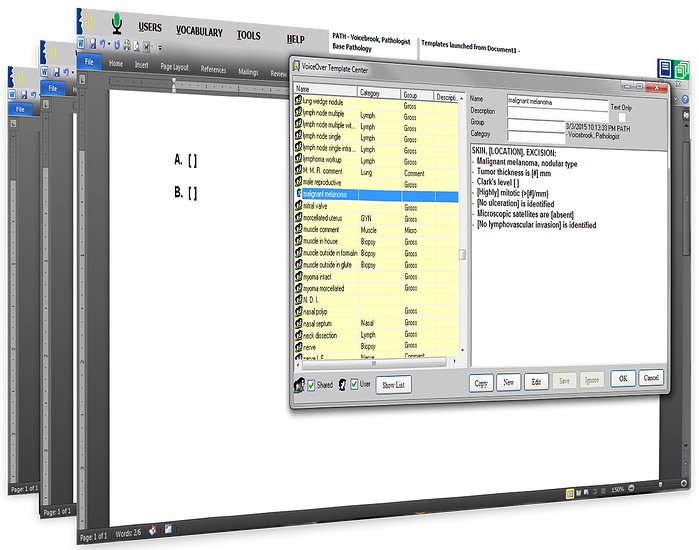
Task: Click the blue document icon at top right
Action: tap(665, 69)
